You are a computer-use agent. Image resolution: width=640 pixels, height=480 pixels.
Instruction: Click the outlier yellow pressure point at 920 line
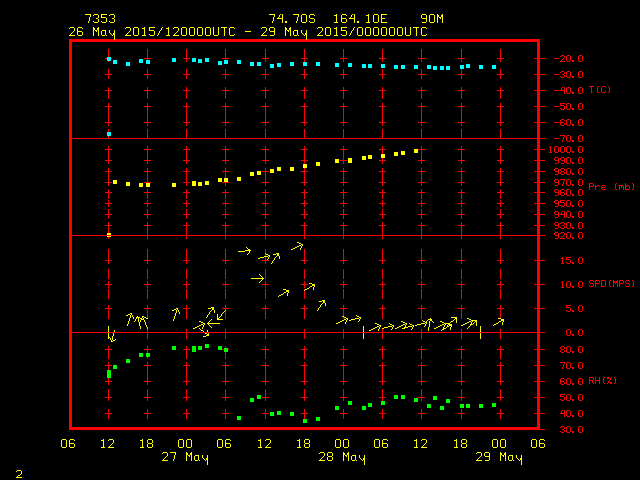coord(109,235)
